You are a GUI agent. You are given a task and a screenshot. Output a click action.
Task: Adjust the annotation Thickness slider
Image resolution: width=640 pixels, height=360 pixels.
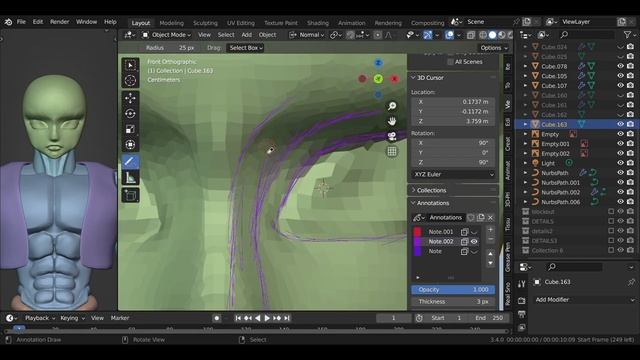coord(453,302)
